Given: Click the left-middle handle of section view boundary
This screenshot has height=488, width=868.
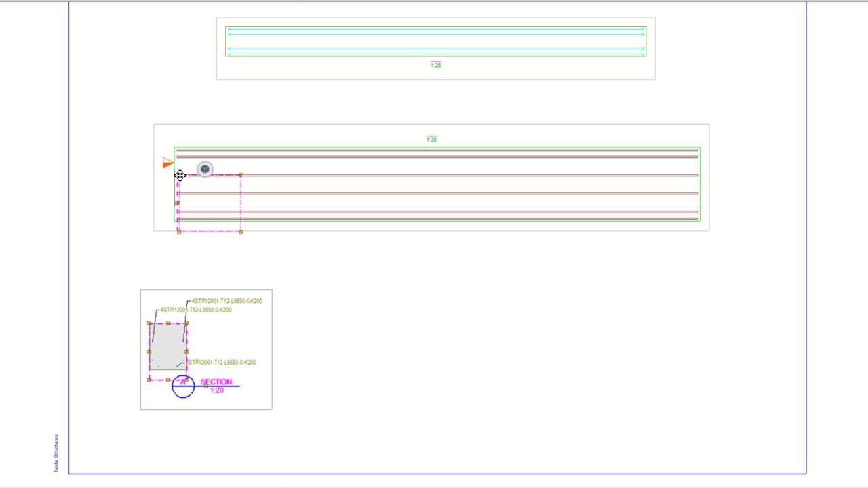Looking at the screenshot, I should click(149, 351).
